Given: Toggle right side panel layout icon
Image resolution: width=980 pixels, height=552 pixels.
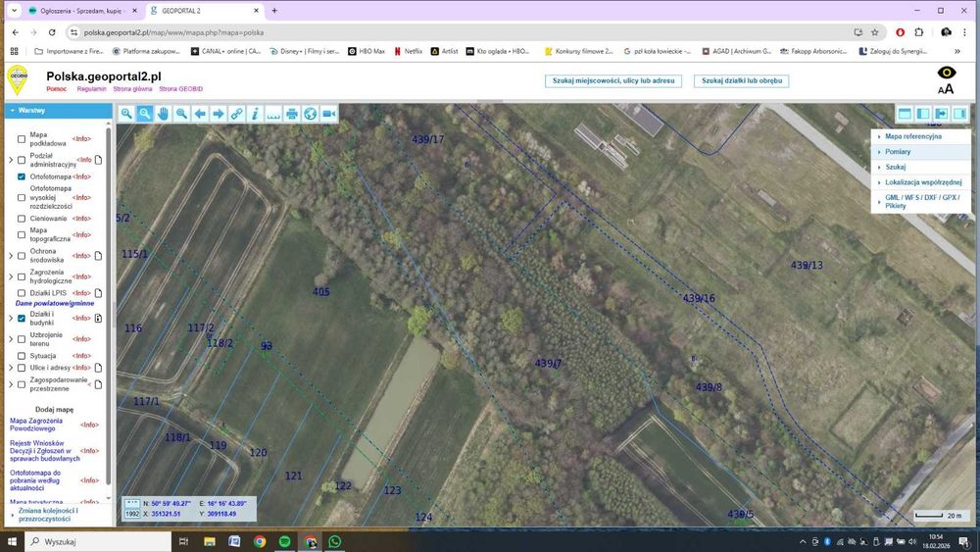Looking at the screenshot, I should point(959,114).
